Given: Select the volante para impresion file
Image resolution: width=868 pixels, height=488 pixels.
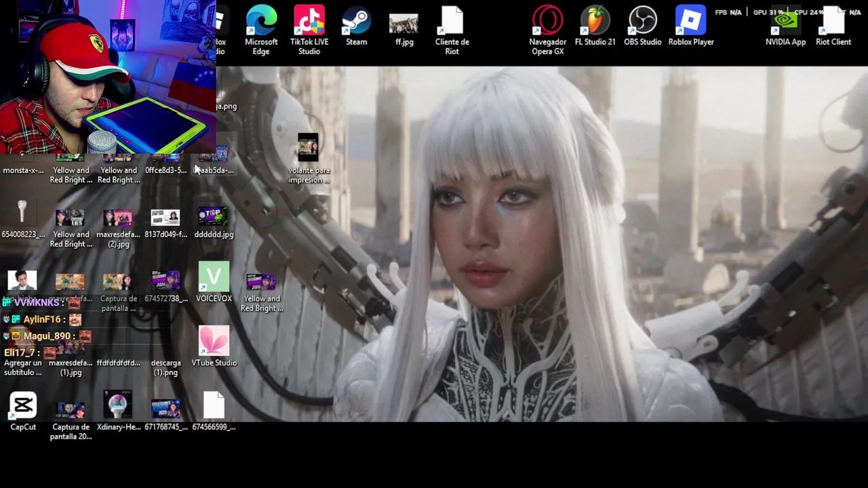Looking at the screenshot, I should [x=309, y=159].
